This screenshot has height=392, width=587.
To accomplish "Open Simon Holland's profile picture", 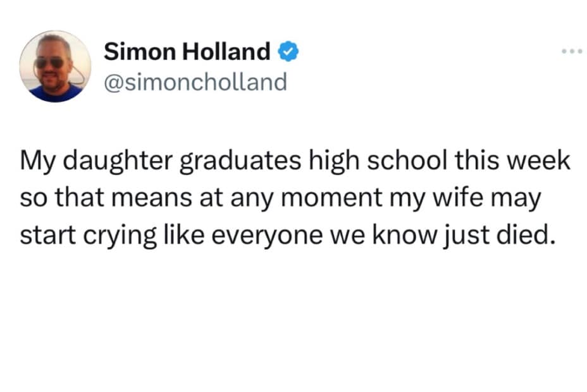I will pos(55,66).
